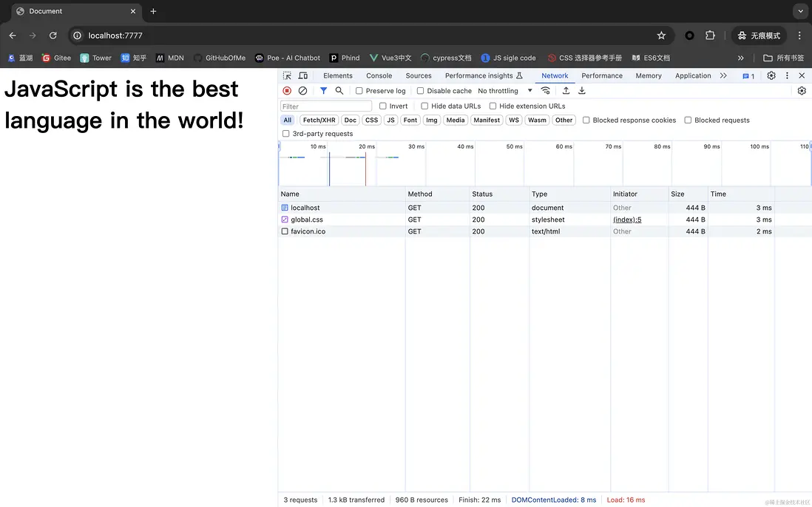Image resolution: width=812 pixels, height=507 pixels.
Task: Enable the 3rd-party requests checkbox
Action: pyautogui.click(x=286, y=134)
